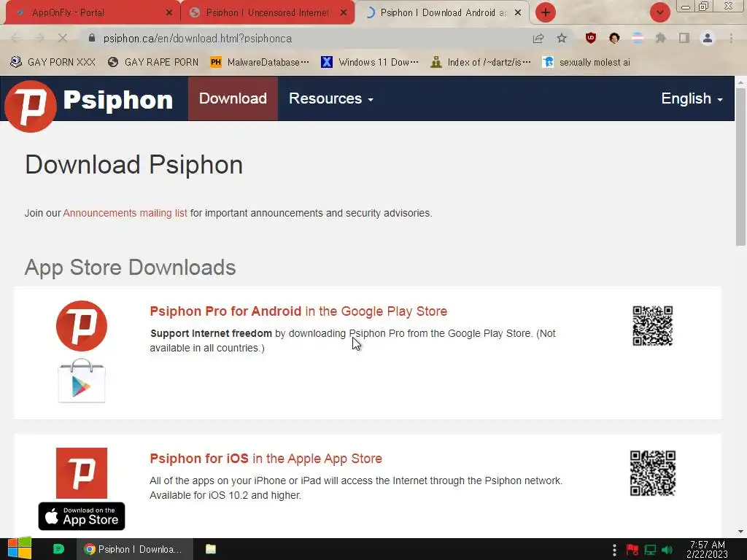Open the Windows Start button
This screenshot has width=747, height=560.
20,548
